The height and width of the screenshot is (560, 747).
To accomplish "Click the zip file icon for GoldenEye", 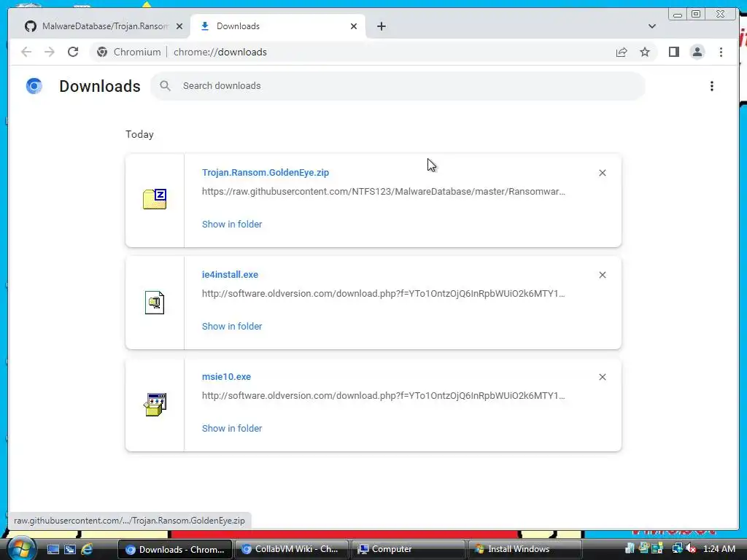I will (155, 199).
